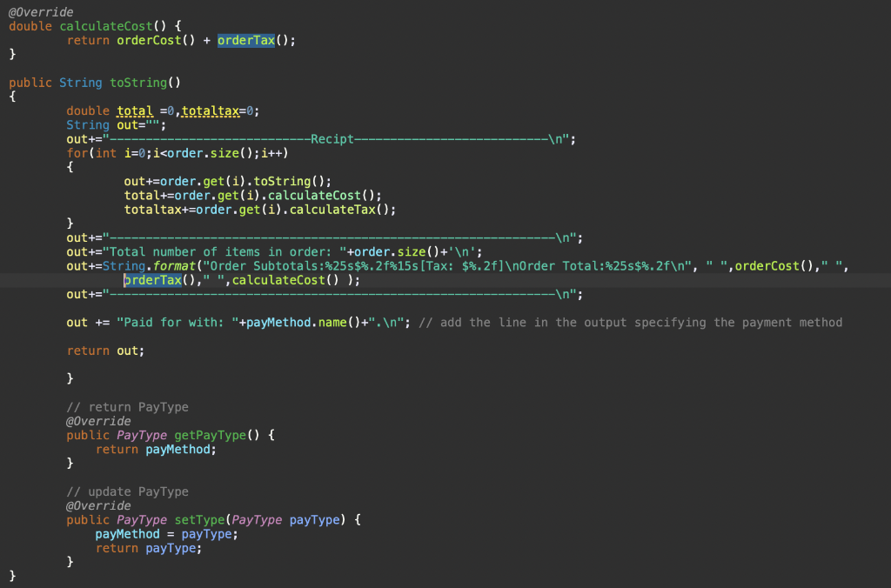Click the line String out="";
891x588 pixels.
116,125
